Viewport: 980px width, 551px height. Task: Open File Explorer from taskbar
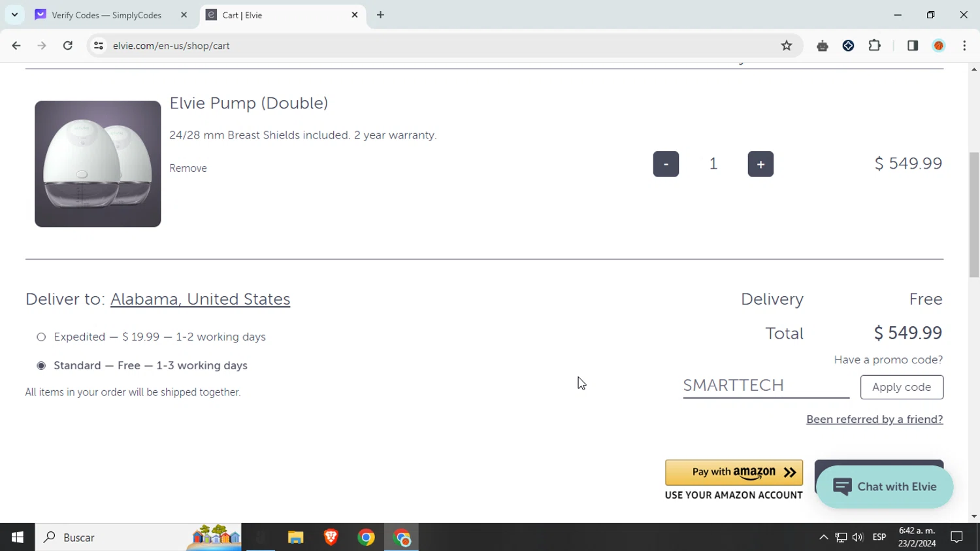pyautogui.click(x=296, y=537)
